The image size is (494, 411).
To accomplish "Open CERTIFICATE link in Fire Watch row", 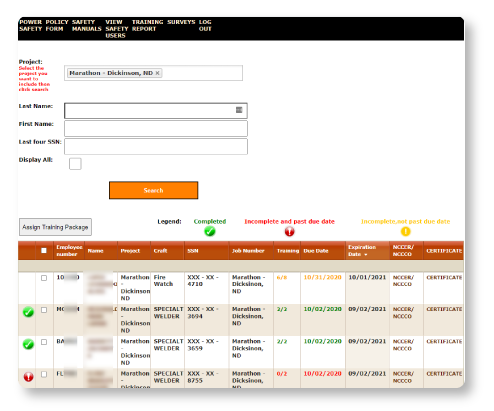I will point(444,277).
